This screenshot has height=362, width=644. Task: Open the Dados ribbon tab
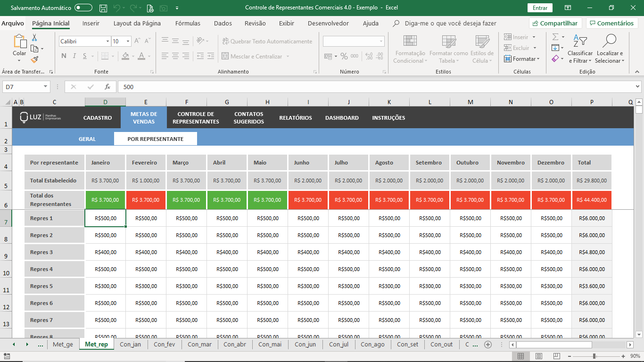point(223,23)
